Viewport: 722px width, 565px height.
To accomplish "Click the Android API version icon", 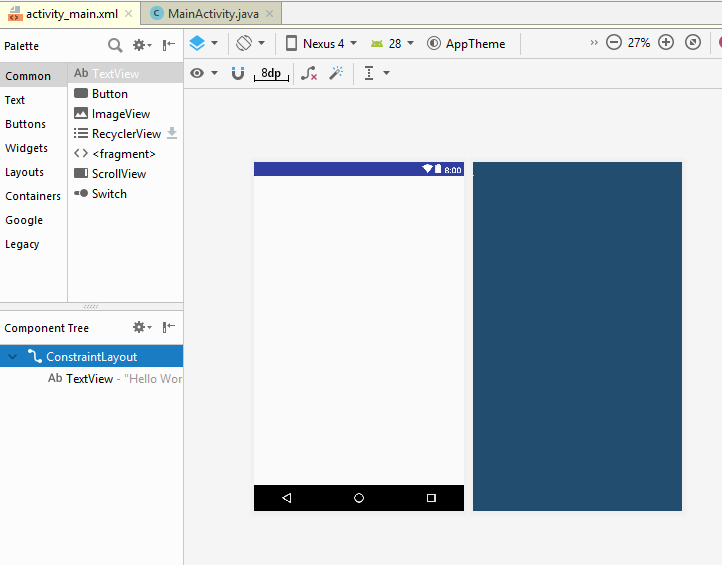I will [377, 44].
